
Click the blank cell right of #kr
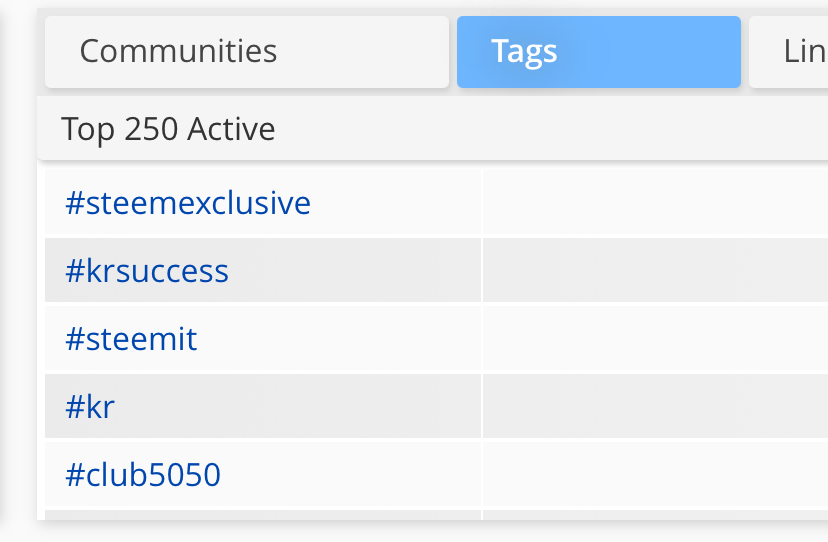655,407
